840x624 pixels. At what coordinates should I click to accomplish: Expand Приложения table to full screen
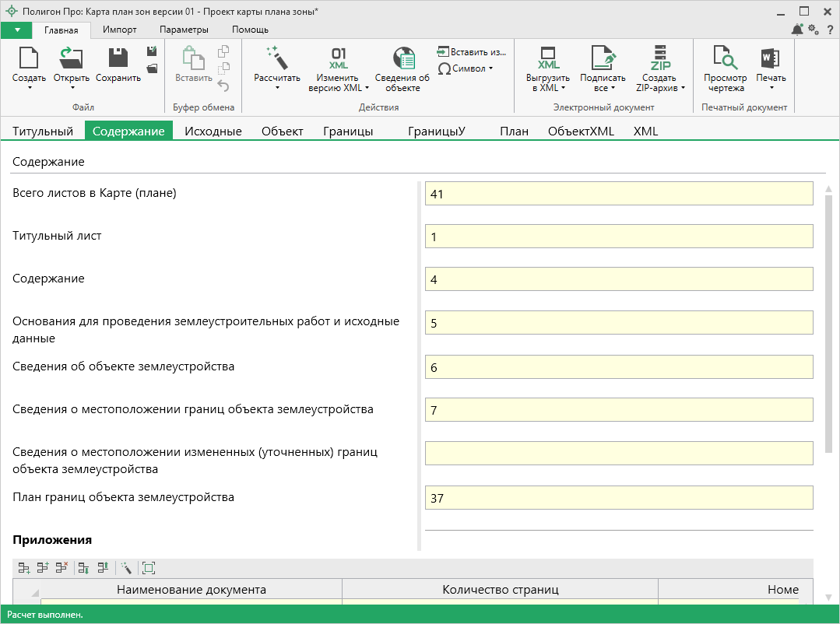[149, 569]
